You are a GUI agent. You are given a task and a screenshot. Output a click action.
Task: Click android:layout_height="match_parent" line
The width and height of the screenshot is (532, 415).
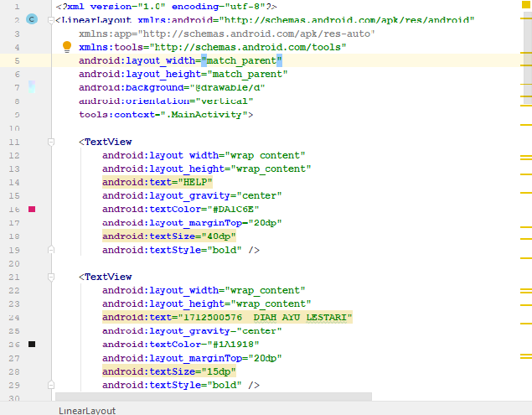click(x=183, y=74)
